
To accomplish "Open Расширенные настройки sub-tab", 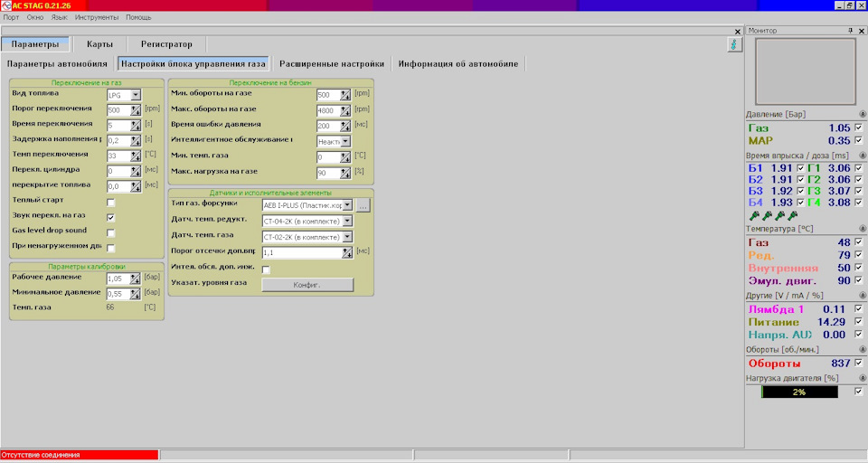I will pyautogui.click(x=332, y=63).
